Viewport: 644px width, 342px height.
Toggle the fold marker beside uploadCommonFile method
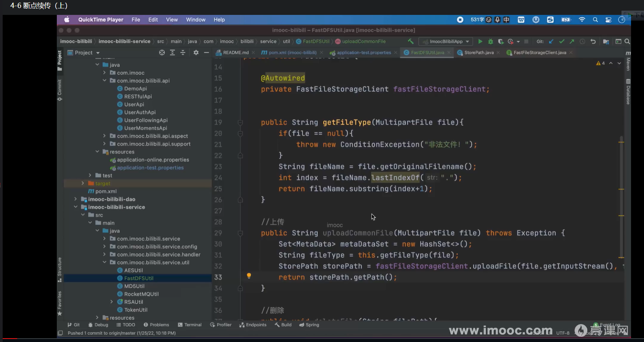click(x=240, y=233)
